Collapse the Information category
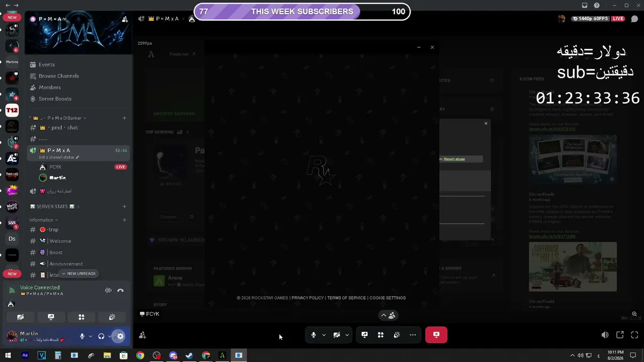This screenshot has height=362, width=644. (43, 220)
